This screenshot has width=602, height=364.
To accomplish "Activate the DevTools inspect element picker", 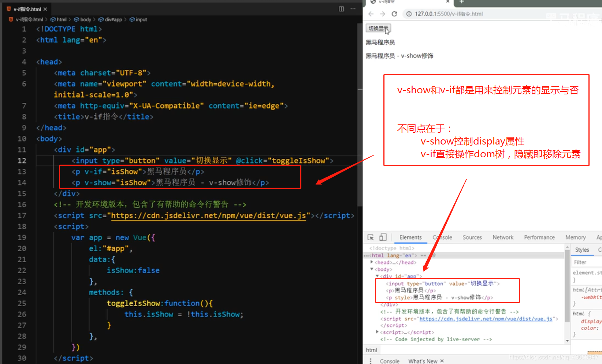I will [371, 237].
